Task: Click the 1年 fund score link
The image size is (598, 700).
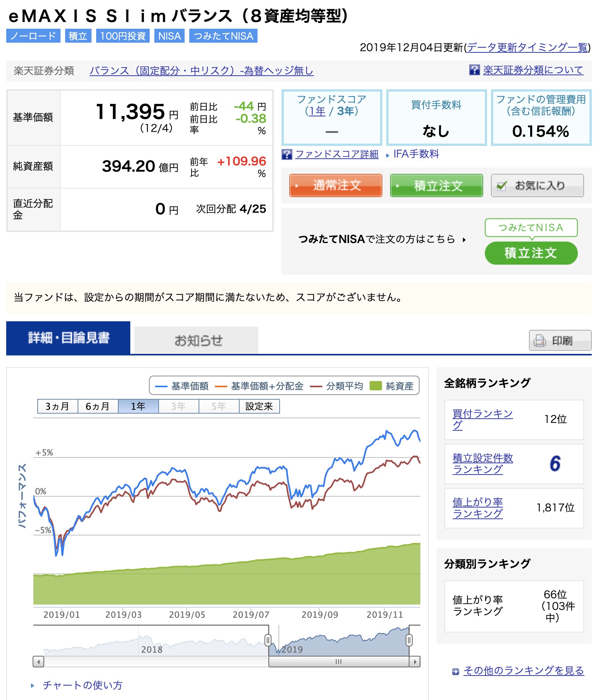Action: coord(317,111)
